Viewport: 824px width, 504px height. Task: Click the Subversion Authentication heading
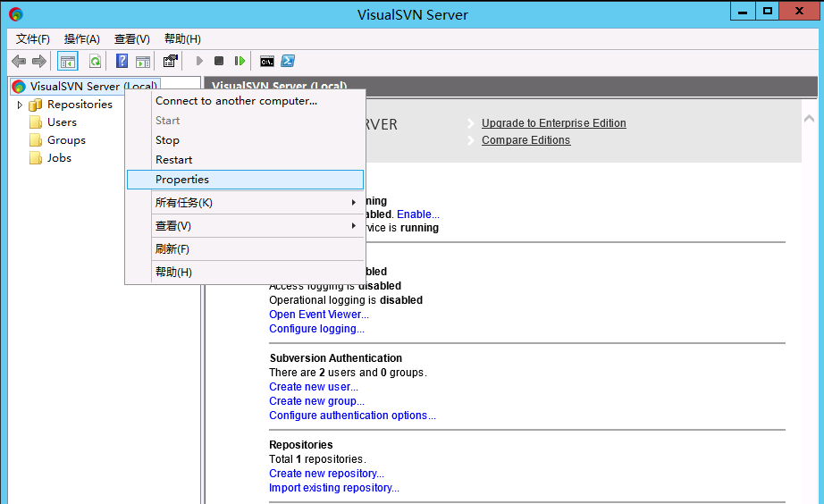pyautogui.click(x=336, y=358)
